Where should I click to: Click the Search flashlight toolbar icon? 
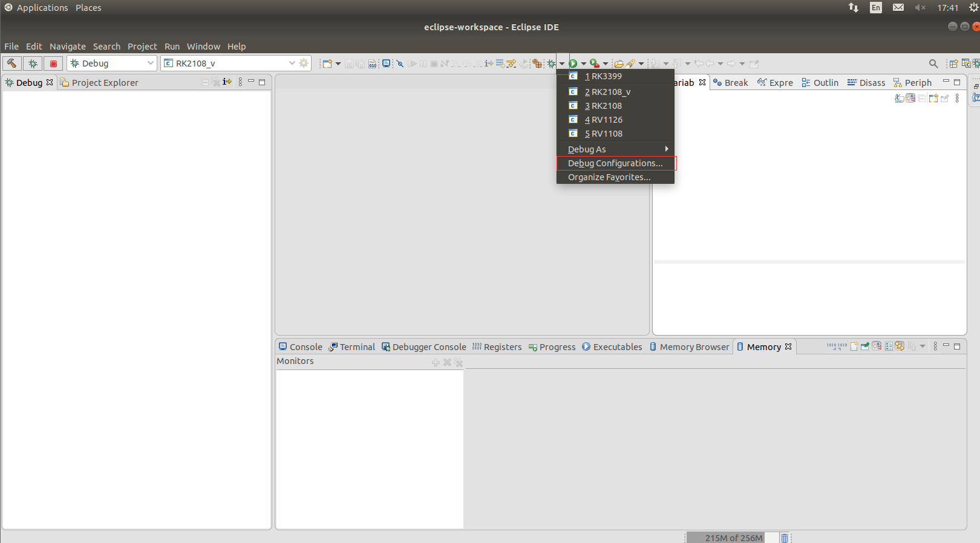coord(631,63)
